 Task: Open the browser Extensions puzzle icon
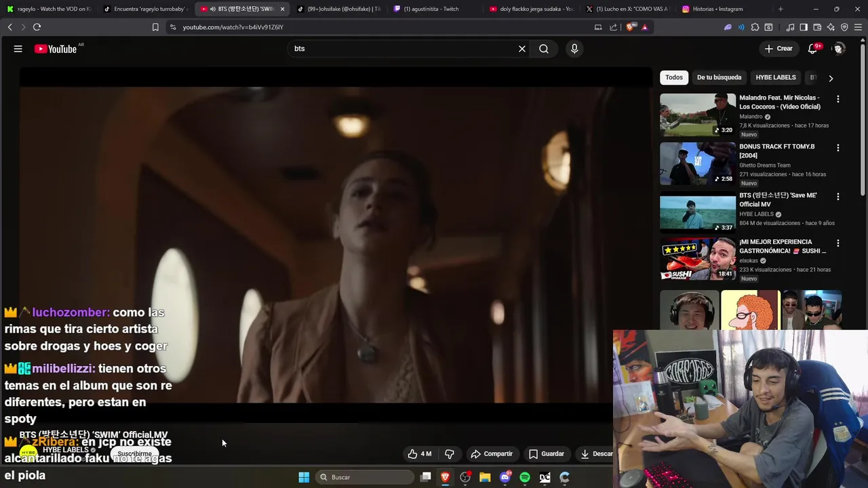click(755, 27)
